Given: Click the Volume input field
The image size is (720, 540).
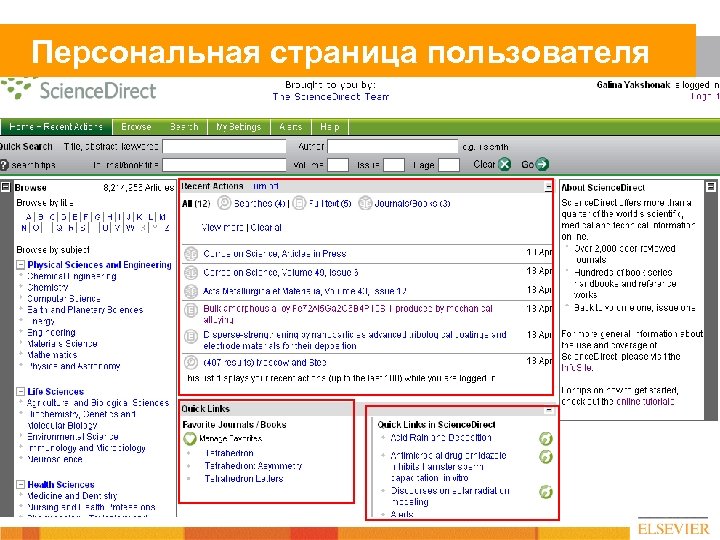Looking at the screenshot, I should pos(338,165).
